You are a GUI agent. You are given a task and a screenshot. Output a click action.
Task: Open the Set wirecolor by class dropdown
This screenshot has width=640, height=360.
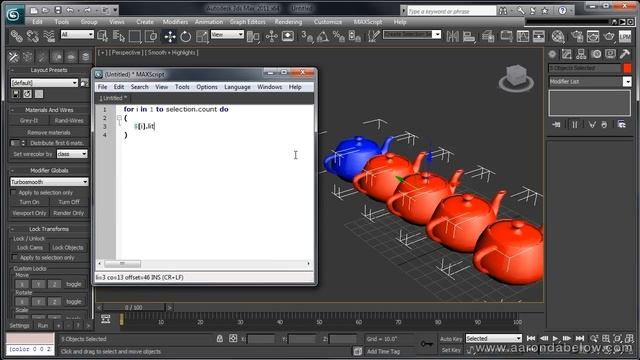(x=72, y=154)
